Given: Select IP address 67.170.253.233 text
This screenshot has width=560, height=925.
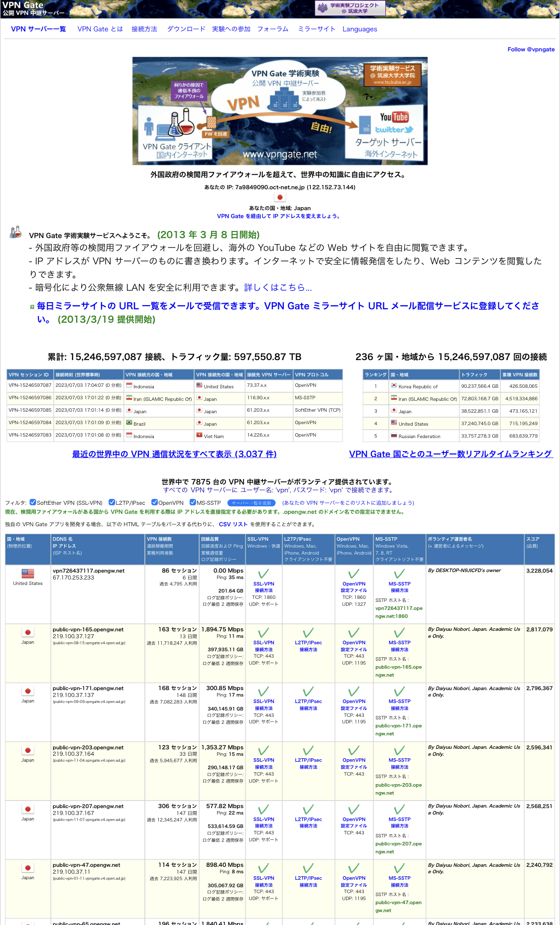Looking at the screenshot, I should click(73, 578).
